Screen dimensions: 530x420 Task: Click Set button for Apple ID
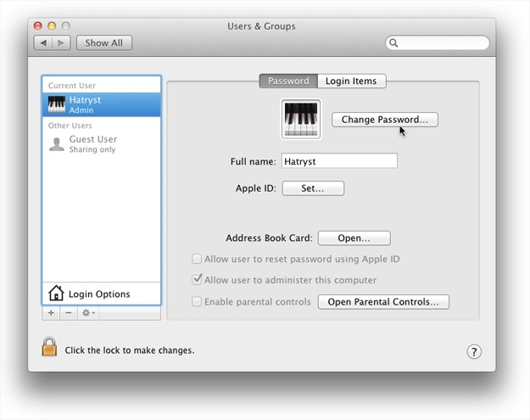[x=313, y=188]
